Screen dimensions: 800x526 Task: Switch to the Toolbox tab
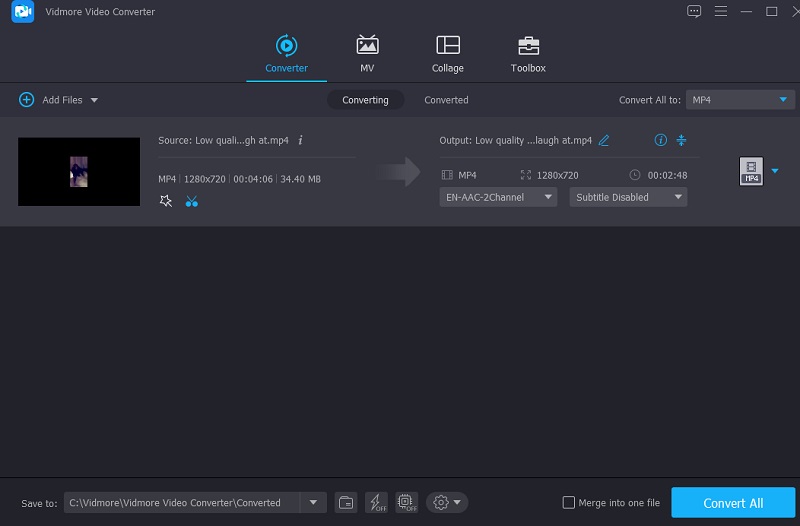[528, 55]
